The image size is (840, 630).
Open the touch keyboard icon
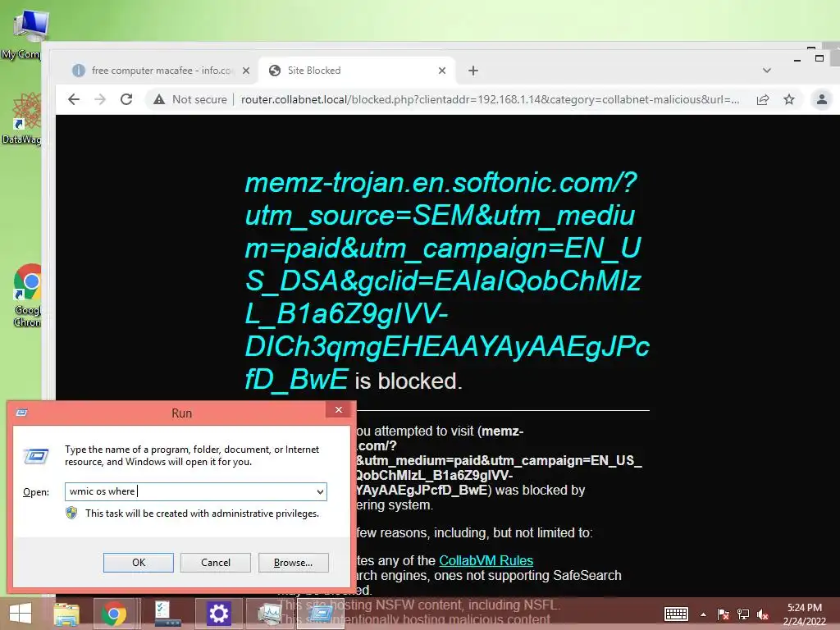tap(676, 614)
